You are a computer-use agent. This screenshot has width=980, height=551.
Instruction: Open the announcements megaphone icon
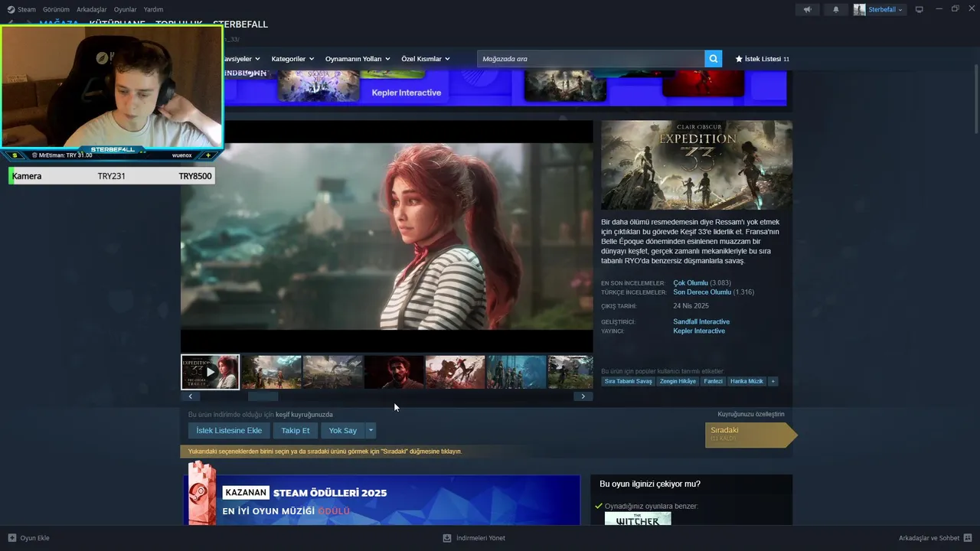(807, 9)
